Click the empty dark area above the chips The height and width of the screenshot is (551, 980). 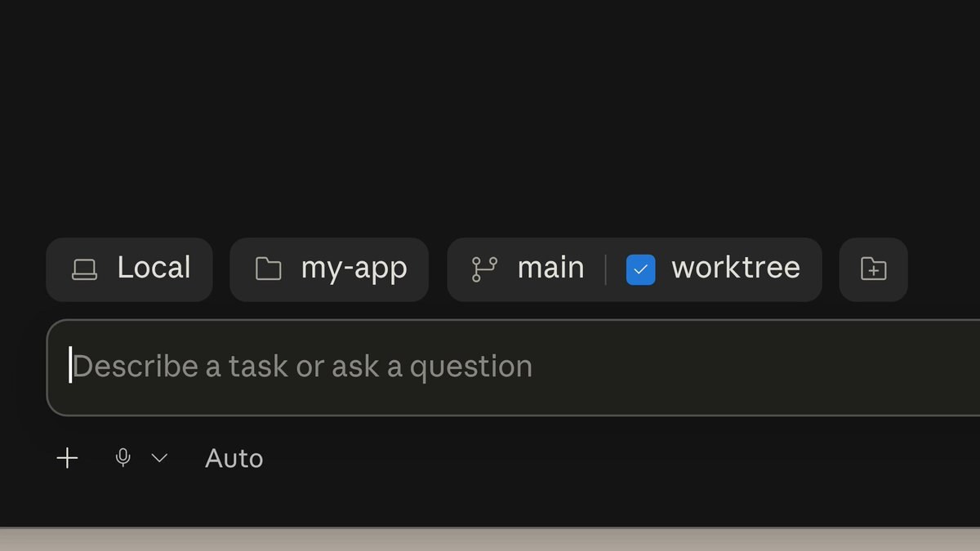pos(490,114)
